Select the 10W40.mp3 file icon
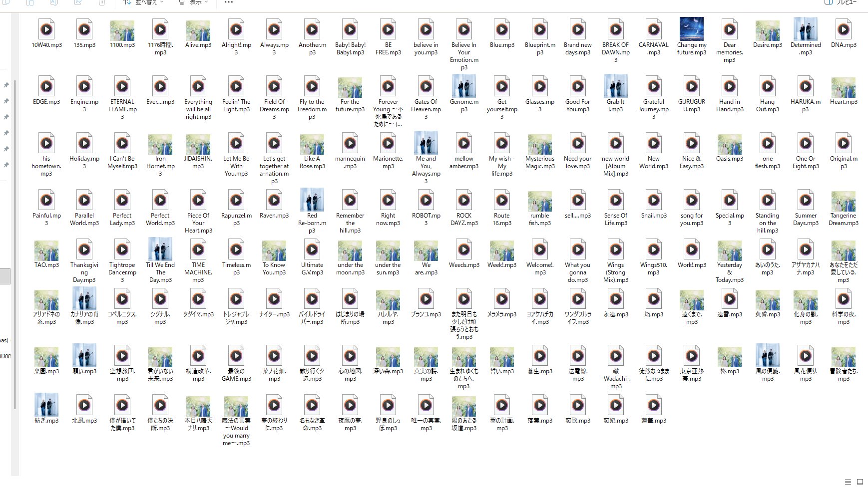868x488 pixels. click(x=46, y=29)
